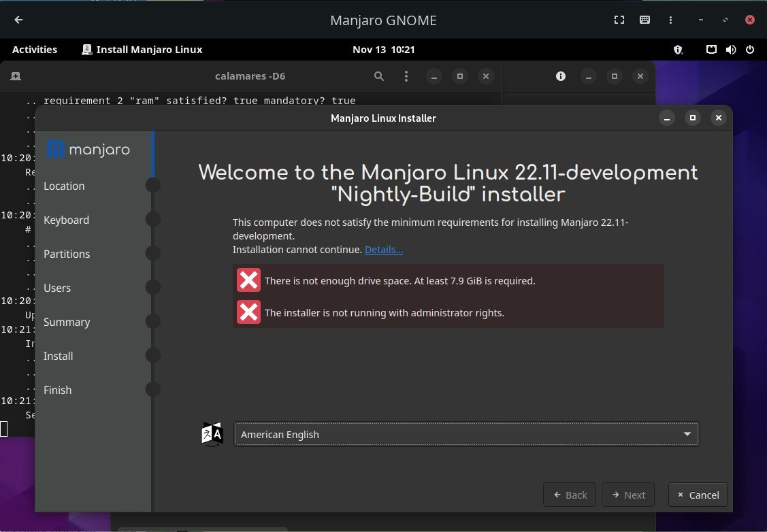The width and height of the screenshot is (767, 532).
Task: Select Location step in sidebar
Action: click(64, 186)
